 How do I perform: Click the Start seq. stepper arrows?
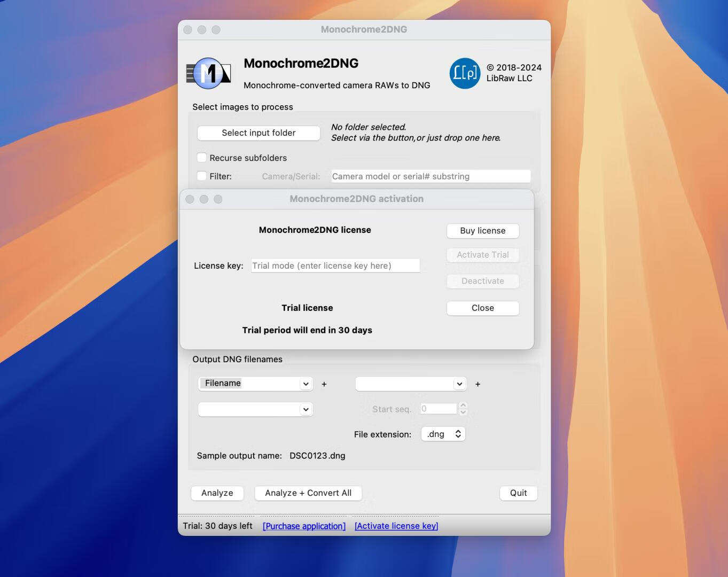coord(463,409)
